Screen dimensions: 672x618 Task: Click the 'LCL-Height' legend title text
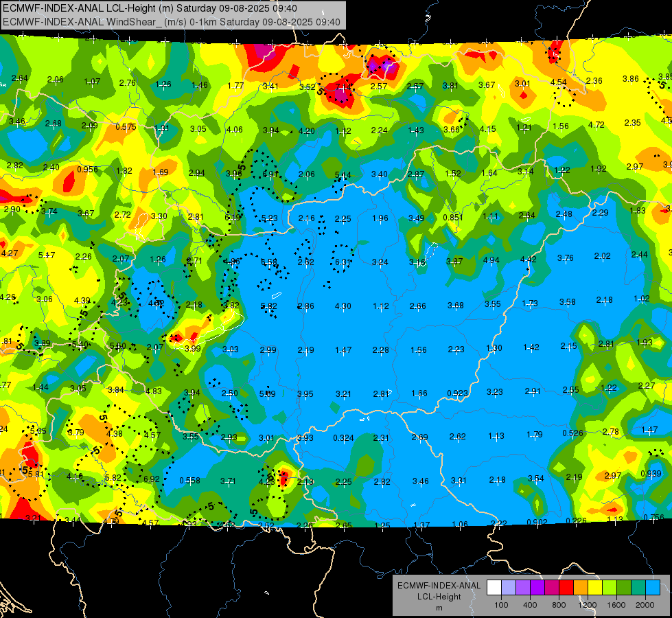439,597
